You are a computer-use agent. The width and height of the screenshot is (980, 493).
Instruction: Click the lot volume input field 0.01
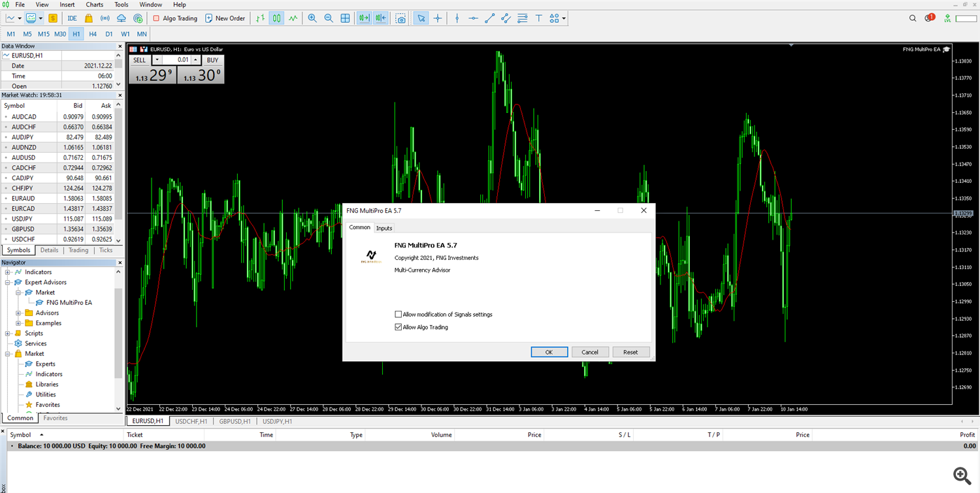pos(176,59)
